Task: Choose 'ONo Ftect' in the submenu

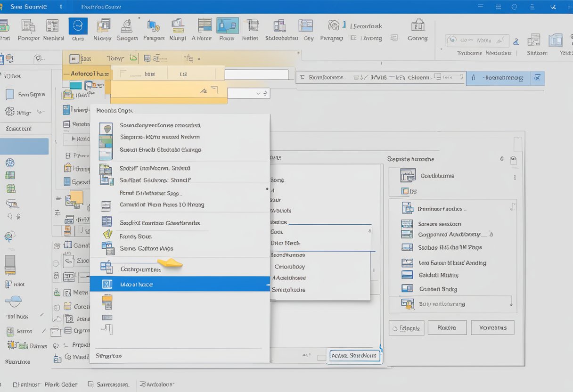Action: 286,243
